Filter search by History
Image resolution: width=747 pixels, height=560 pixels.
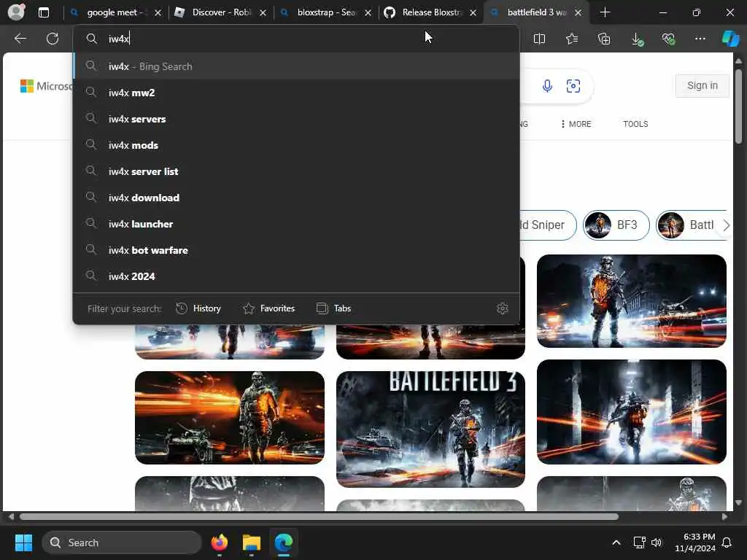[x=198, y=308]
